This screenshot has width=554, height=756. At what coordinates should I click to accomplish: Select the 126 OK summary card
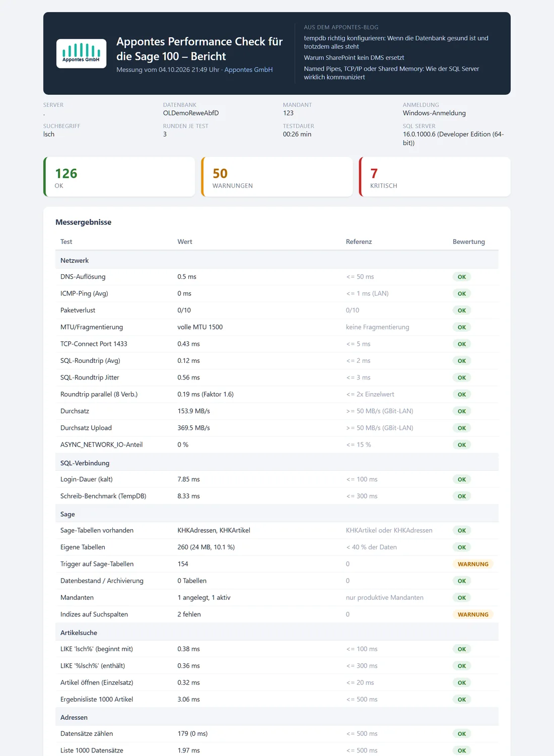(119, 177)
